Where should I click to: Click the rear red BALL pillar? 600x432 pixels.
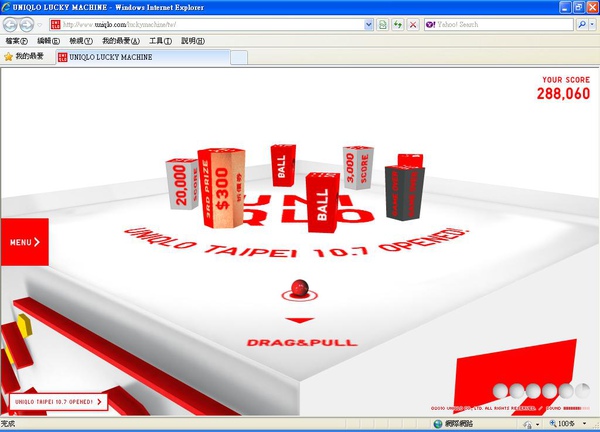[283, 165]
